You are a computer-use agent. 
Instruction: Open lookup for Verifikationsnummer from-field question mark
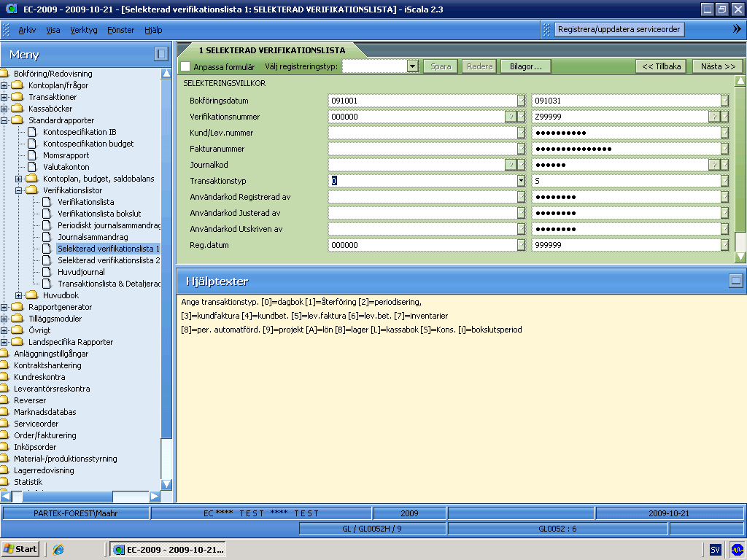(x=510, y=117)
